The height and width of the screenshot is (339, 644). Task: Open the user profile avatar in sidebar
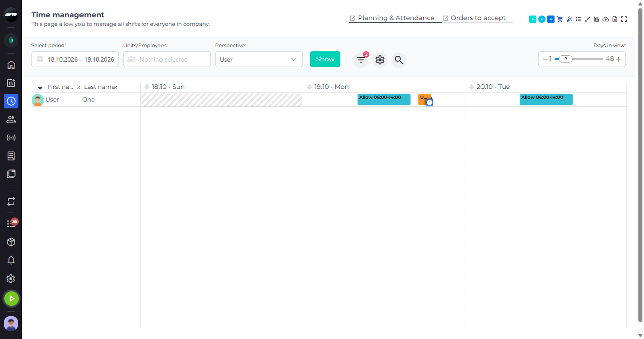pyautogui.click(x=11, y=323)
